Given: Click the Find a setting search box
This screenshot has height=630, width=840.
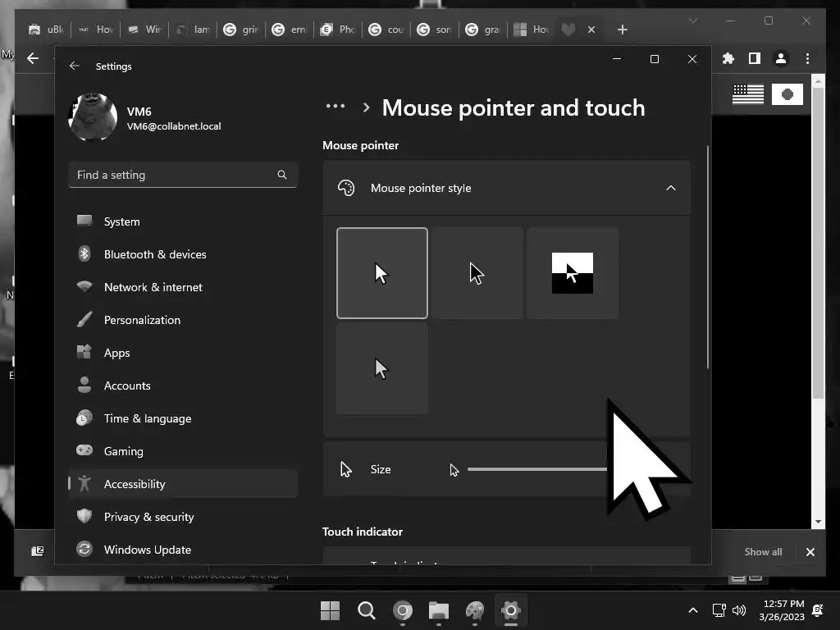Looking at the screenshot, I should (x=183, y=175).
